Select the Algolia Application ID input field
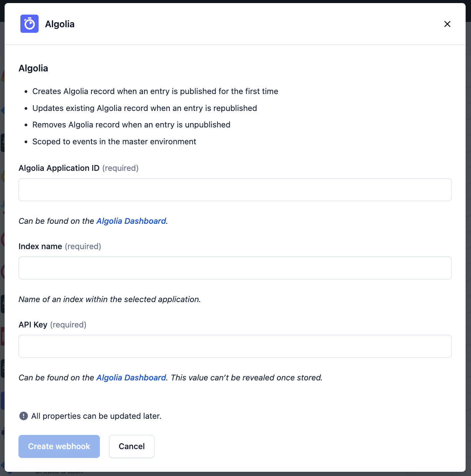Viewport: 471px width, 476px height. (x=235, y=189)
